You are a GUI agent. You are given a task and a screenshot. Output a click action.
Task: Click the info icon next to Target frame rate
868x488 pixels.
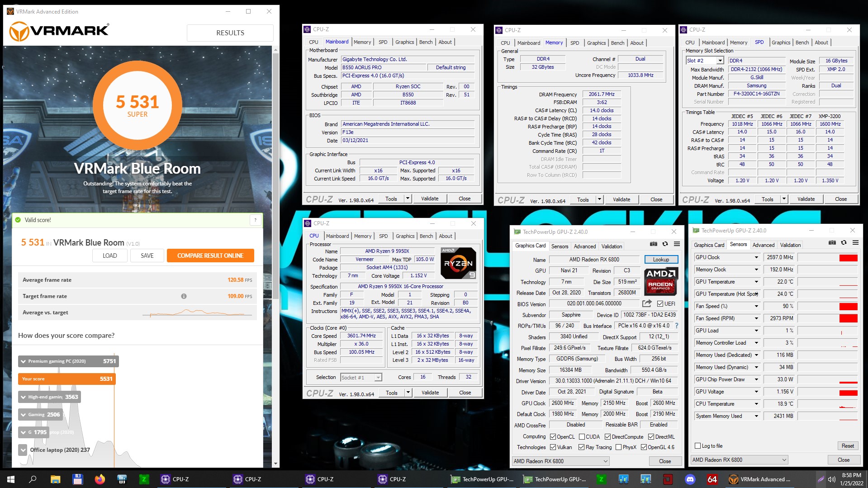(x=184, y=296)
